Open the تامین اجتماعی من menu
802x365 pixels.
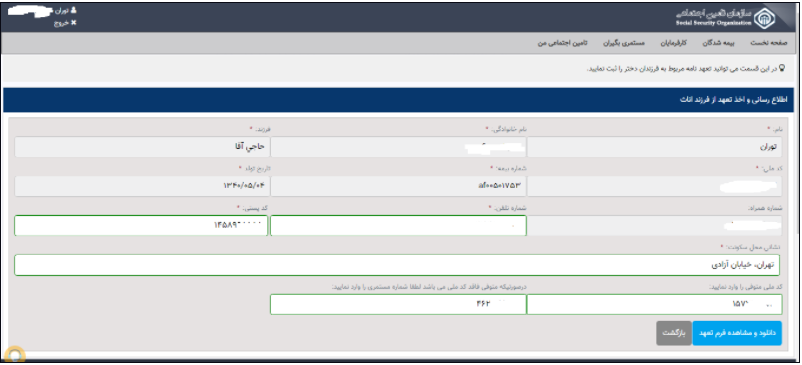coord(562,43)
